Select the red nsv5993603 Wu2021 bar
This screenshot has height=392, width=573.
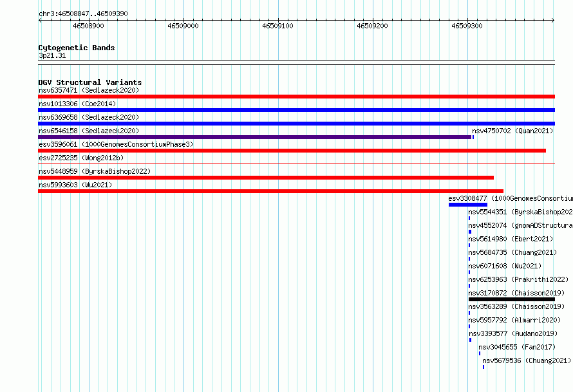coord(270,191)
